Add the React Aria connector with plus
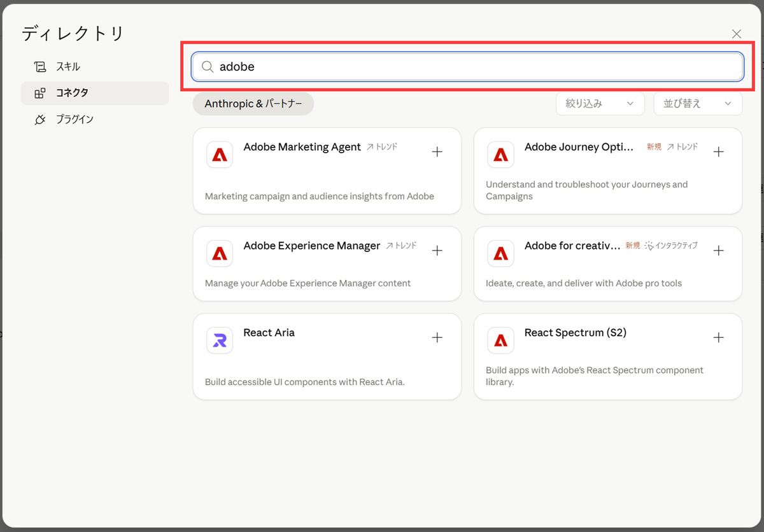The height and width of the screenshot is (532, 764). (437, 337)
